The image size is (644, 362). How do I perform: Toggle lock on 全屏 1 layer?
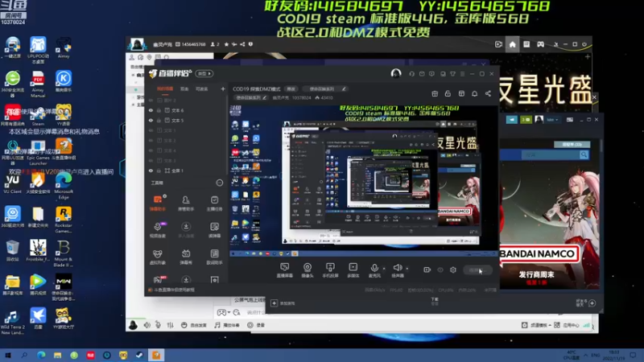(159, 171)
